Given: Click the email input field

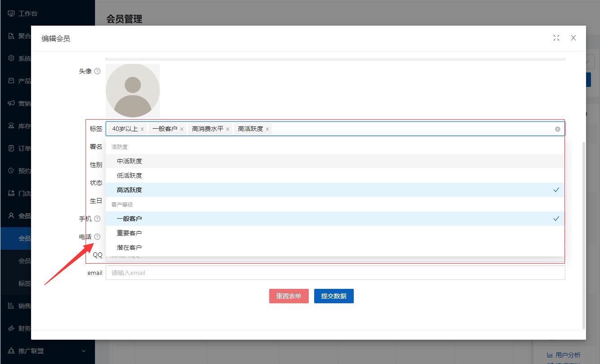Looking at the screenshot, I should click(335, 273).
